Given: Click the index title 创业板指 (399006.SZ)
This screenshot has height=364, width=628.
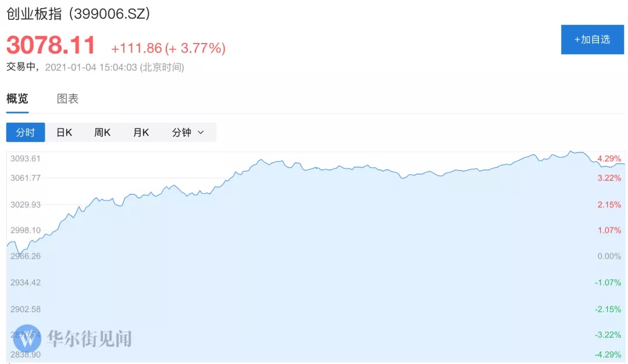Looking at the screenshot, I should point(78,14).
